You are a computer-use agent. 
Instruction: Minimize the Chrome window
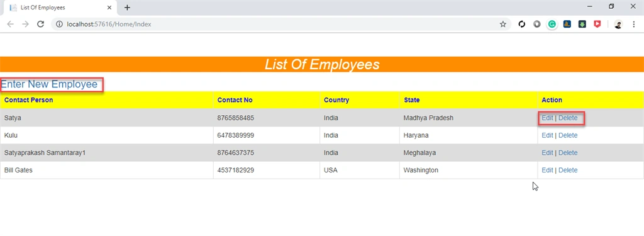pos(590,6)
